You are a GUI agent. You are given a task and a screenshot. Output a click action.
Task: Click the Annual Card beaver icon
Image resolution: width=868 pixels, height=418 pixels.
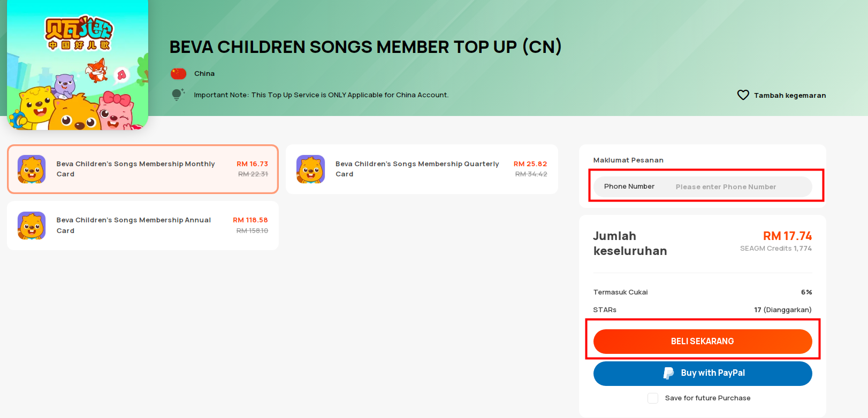[x=32, y=226]
